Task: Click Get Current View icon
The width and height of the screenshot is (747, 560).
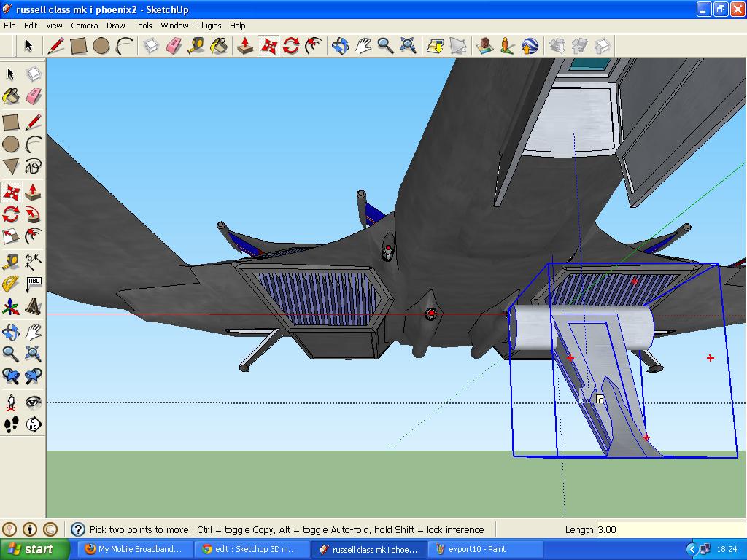Action: click(x=436, y=46)
